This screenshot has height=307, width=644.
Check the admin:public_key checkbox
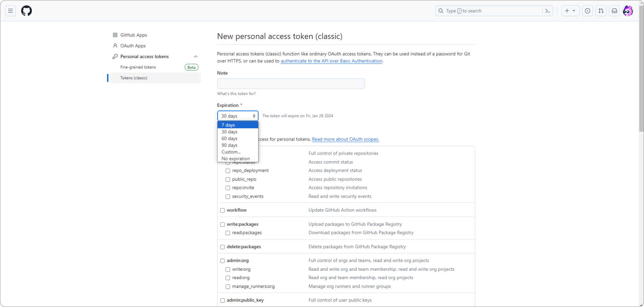point(222,300)
